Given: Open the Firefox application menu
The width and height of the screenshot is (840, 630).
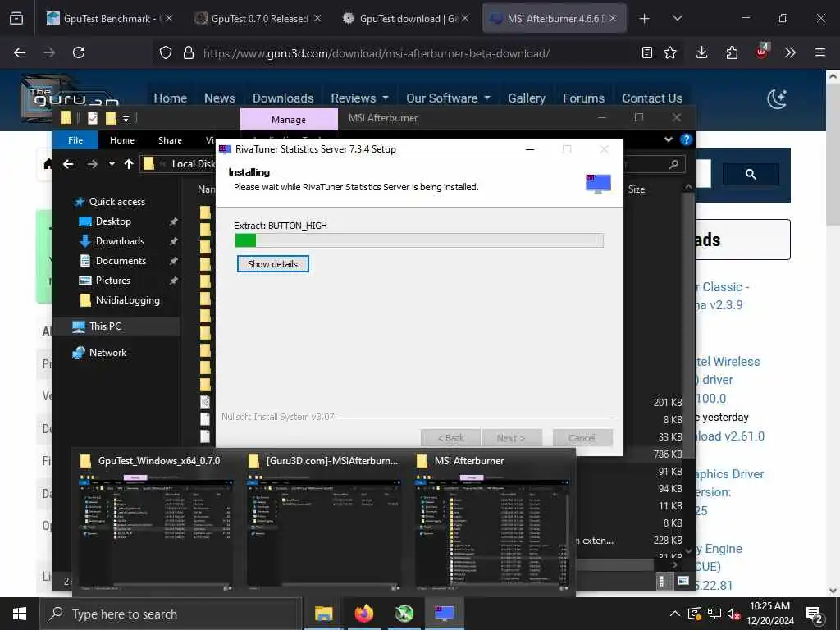Looking at the screenshot, I should pyautogui.click(x=820, y=52).
